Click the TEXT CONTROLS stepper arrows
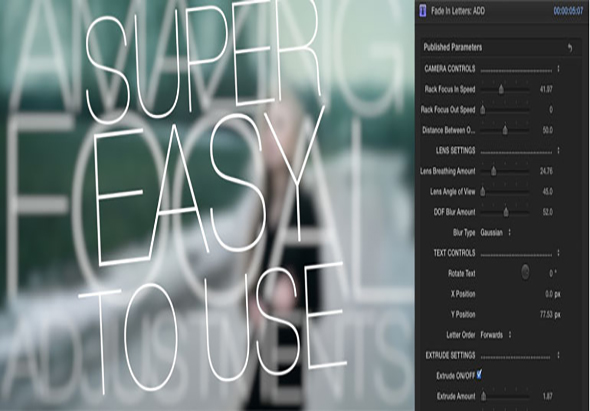The width and height of the screenshot is (590, 411). click(558, 253)
